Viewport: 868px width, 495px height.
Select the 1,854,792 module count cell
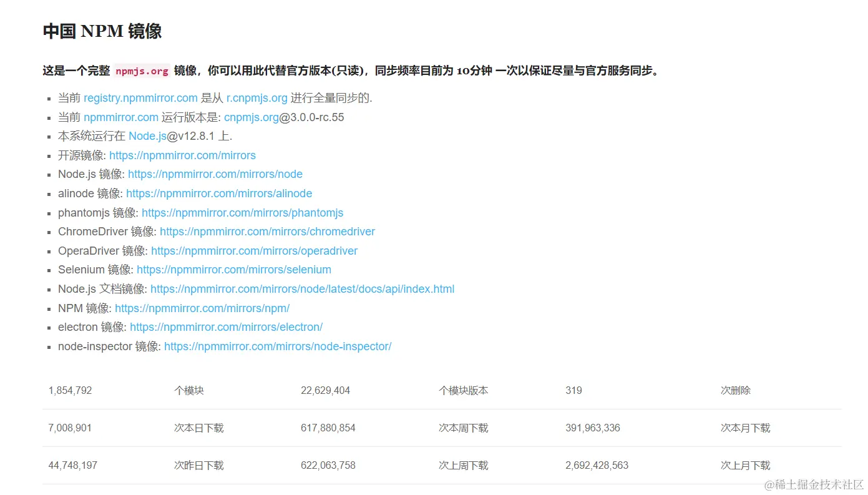[x=70, y=391]
